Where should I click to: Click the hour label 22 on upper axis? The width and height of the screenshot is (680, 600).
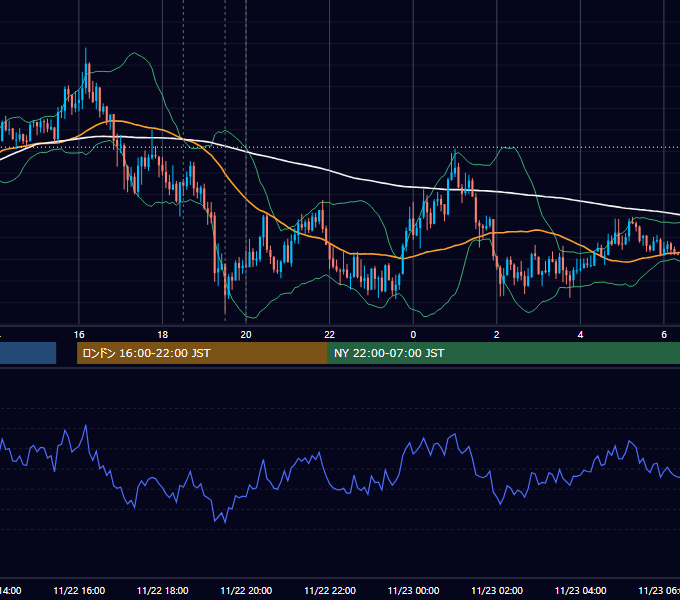tap(330, 335)
